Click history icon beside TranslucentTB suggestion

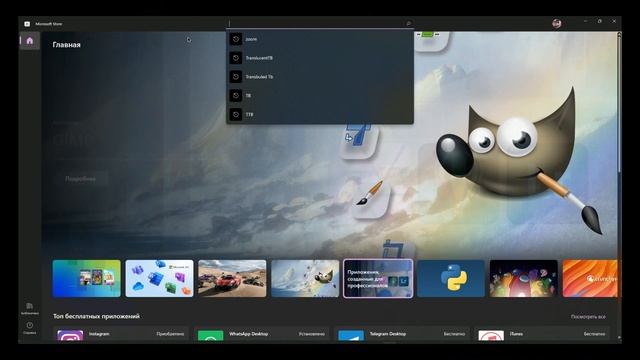(236, 58)
